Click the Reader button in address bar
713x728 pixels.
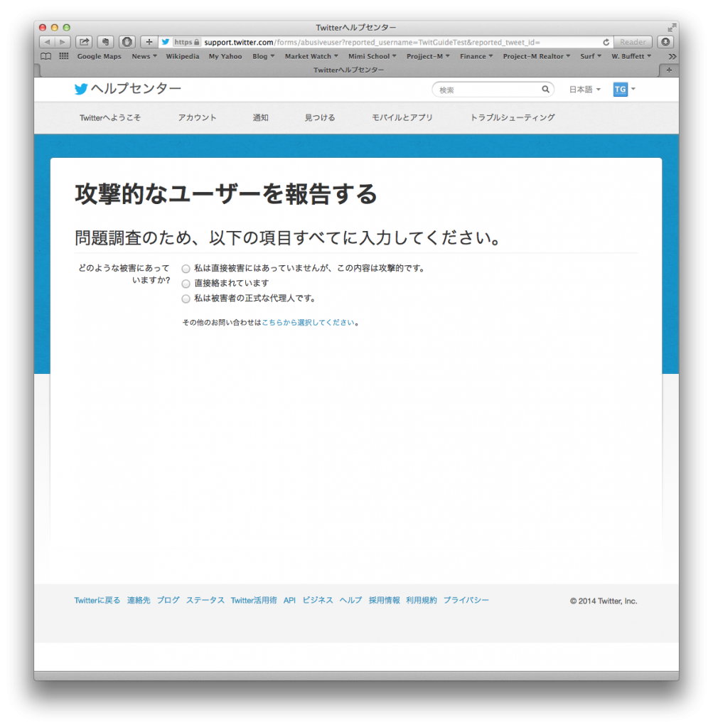tap(633, 42)
